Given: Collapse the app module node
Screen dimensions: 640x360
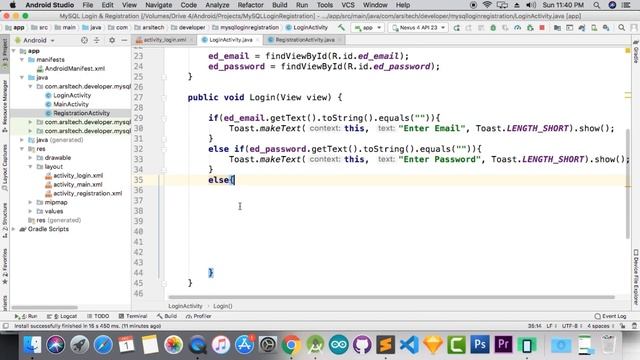Looking at the screenshot, I should click(x=14, y=51).
